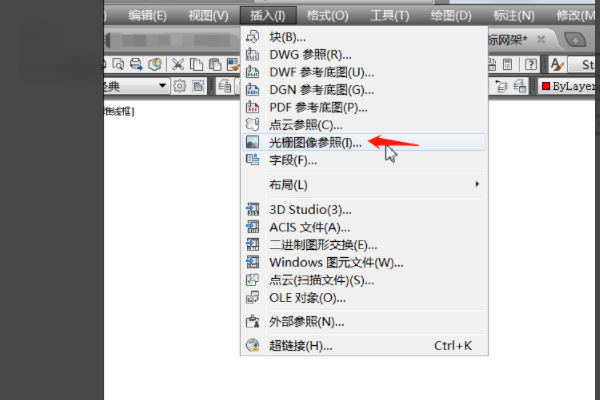Image resolution: width=600 pixels, height=400 pixels.
Task: Choose 点云(扫描文件)(S)... entry
Action: 364,280
